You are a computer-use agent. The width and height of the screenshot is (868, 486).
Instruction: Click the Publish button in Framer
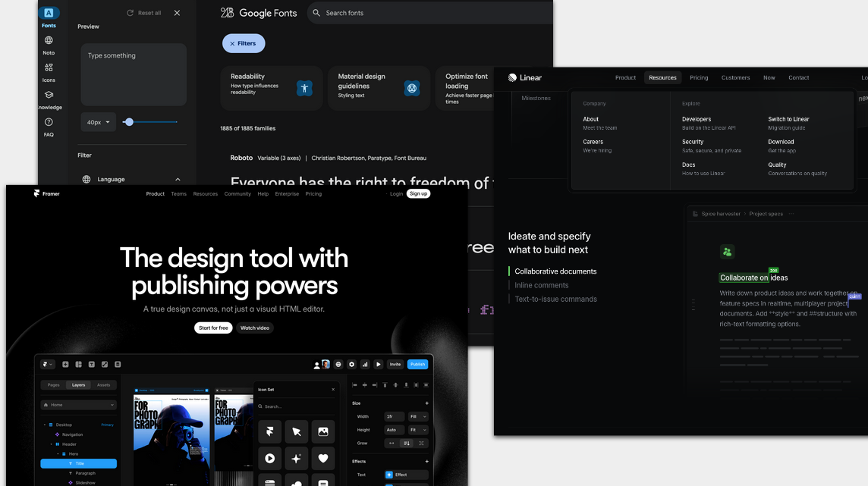tap(417, 364)
